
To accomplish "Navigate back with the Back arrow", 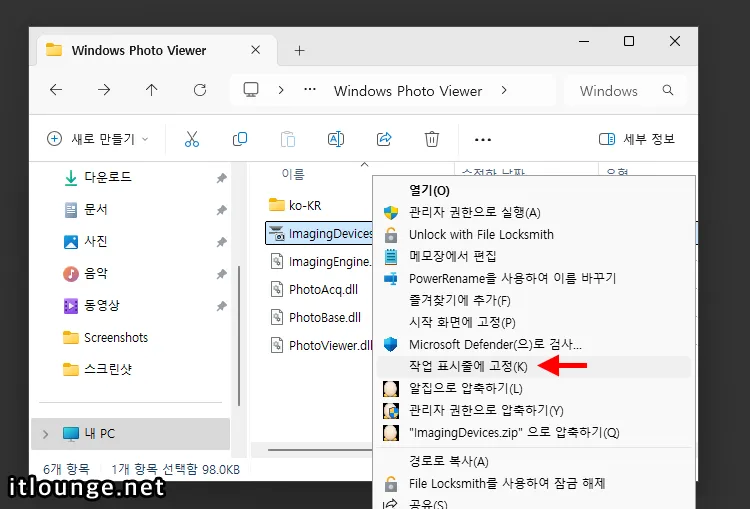I will point(56,90).
